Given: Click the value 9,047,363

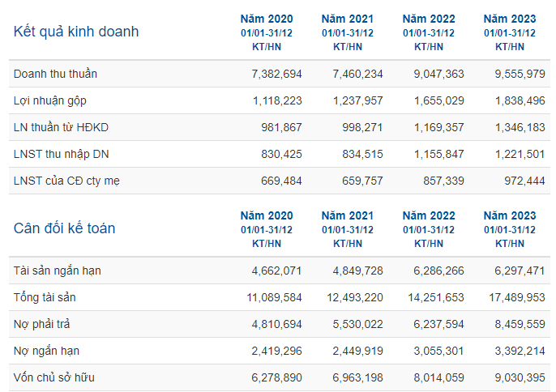Looking at the screenshot, I should click(438, 74).
